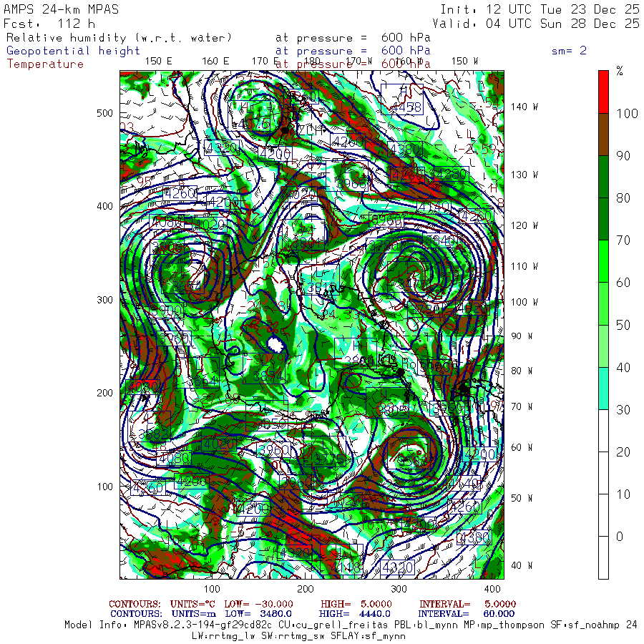Click the '40 W' longitude label
644x644 pixels.
522,565
